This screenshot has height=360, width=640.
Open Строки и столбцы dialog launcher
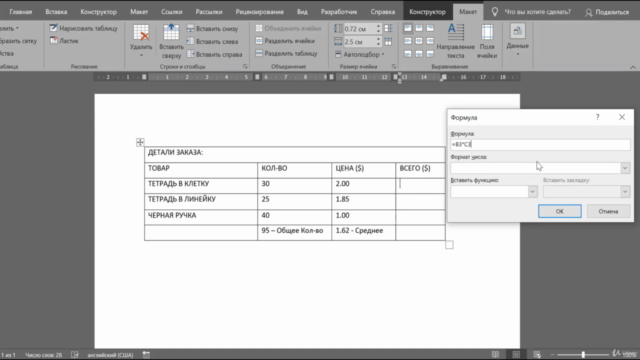245,67
